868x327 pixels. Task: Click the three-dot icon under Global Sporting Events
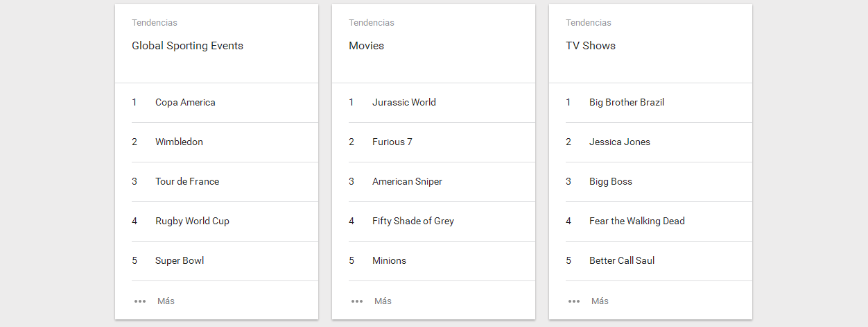tap(140, 301)
